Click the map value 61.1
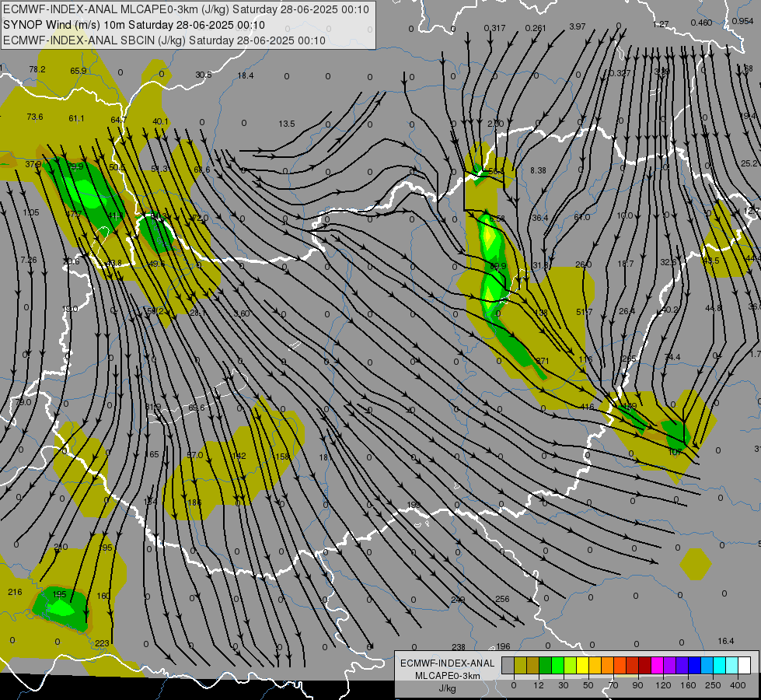 [x=77, y=118]
